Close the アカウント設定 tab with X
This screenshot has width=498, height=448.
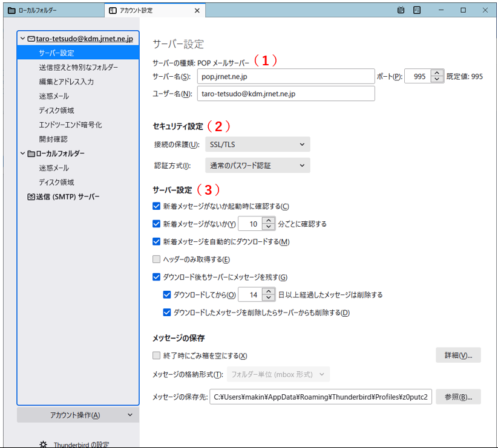(197, 11)
